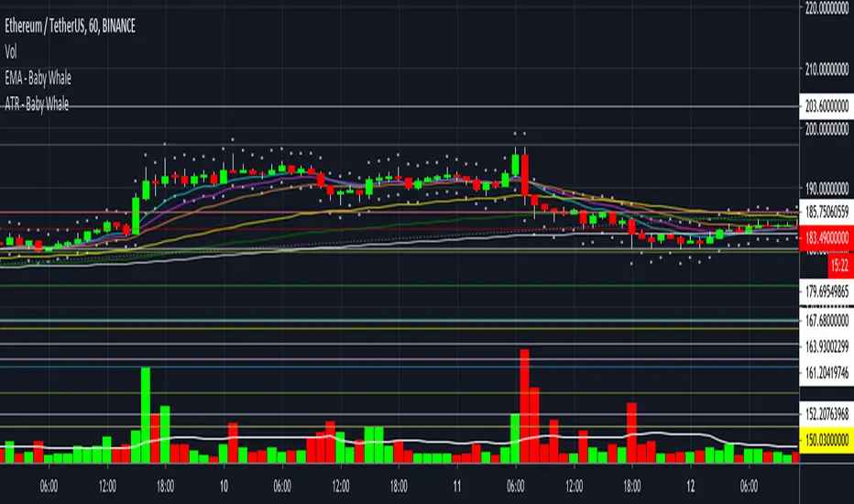Click the 167.68000000 price level tag
The height and width of the screenshot is (504, 854).
pos(827,321)
